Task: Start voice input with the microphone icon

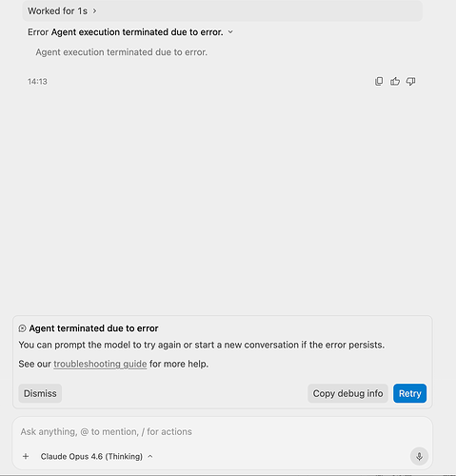Action: pyautogui.click(x=419, y=456)
